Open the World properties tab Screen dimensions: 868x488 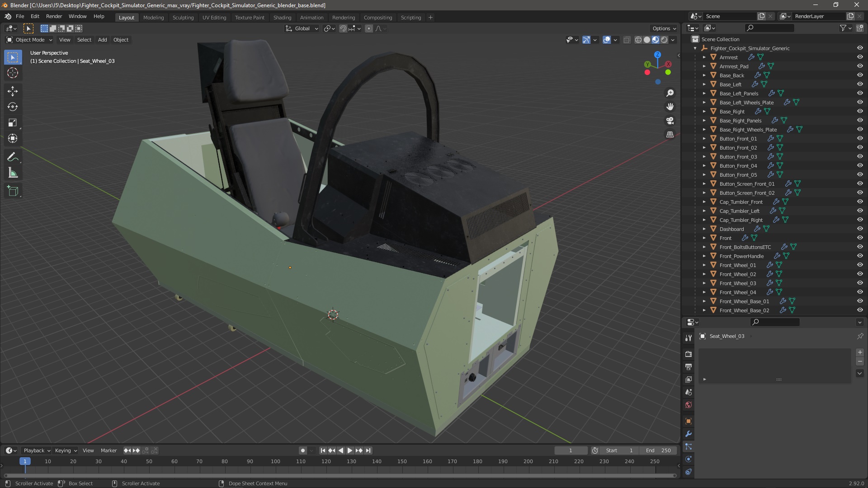689,404
